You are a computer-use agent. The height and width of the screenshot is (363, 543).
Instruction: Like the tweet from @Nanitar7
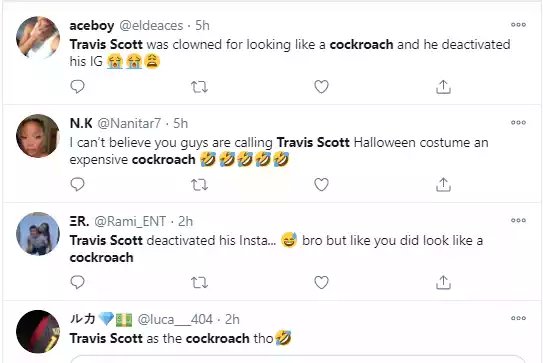click(321, 185)
